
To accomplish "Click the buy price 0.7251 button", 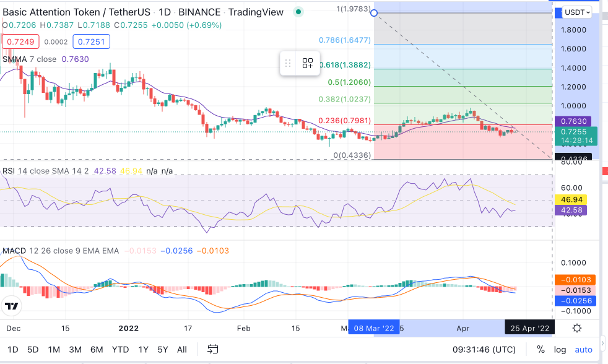I will (x=92, y=41).
